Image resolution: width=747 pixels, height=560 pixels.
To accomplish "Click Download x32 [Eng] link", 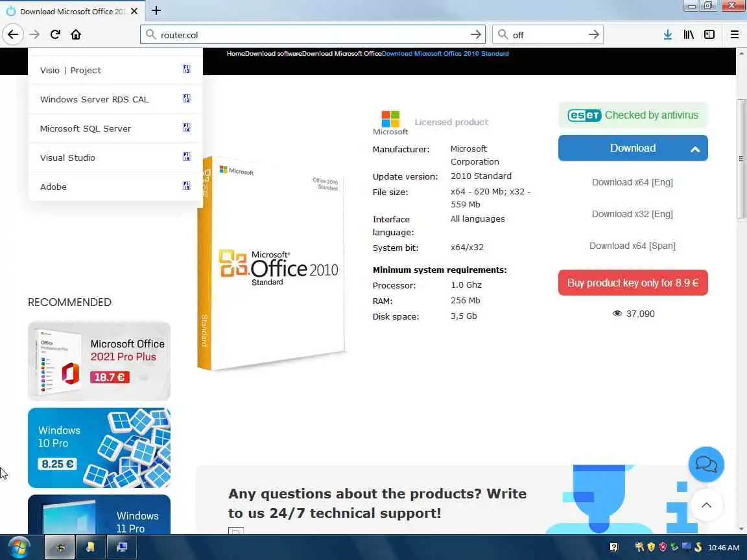I will [632, 215].
